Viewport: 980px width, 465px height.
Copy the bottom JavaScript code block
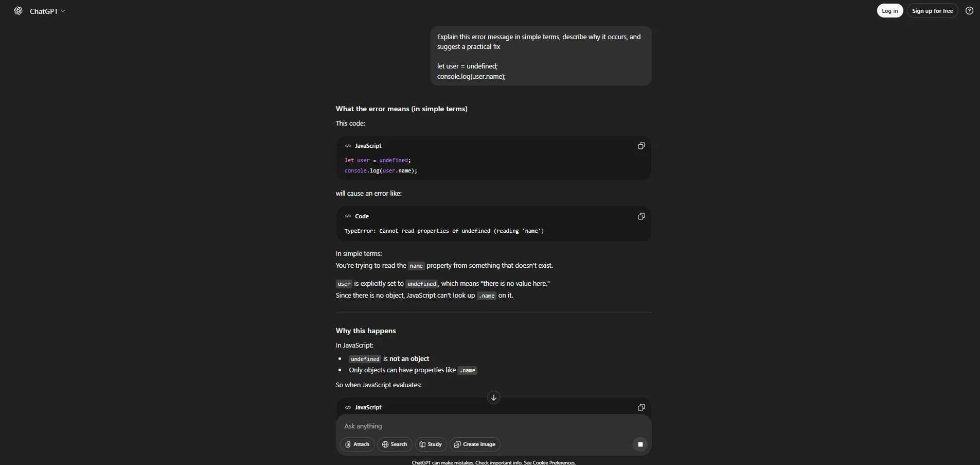point(641,407)
